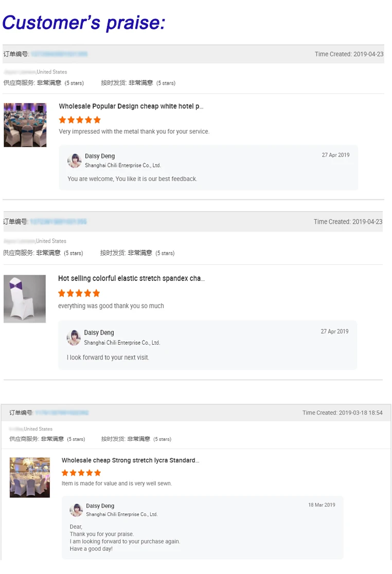Open 'Wholesale Popular Design cheap white hotel' product link
Screen dimensions: 392x574
131,106
